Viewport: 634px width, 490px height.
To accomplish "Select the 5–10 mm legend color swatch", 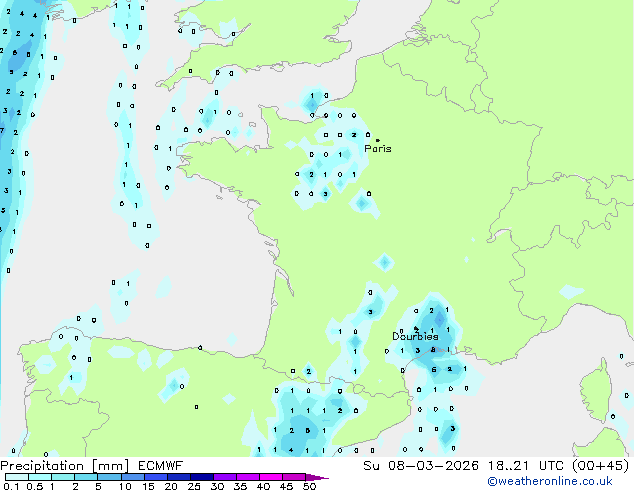I will pos(110,477).
